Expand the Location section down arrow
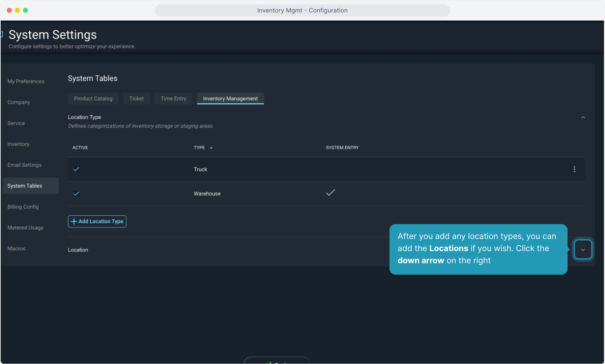 583,250
